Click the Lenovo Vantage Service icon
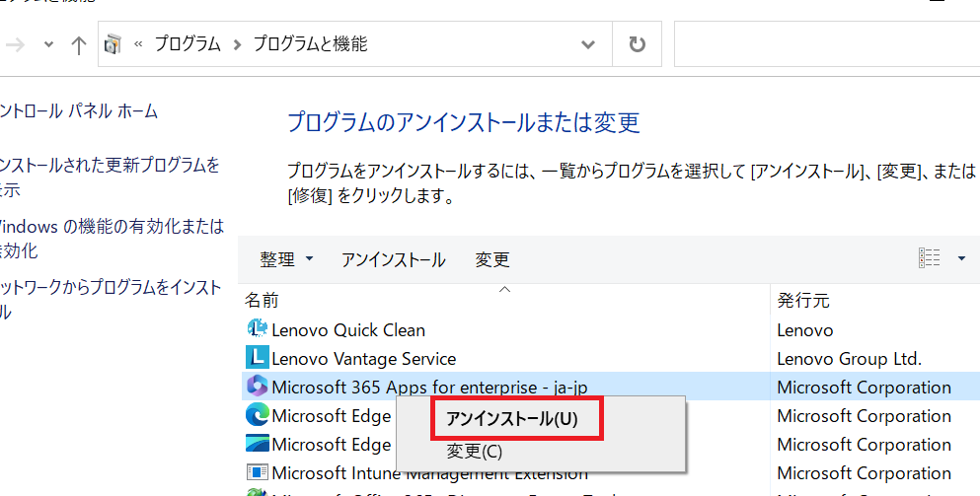Image resolution: width=980 pixels, height=496 pixels. pyautogui.click(x=258, y=358)
